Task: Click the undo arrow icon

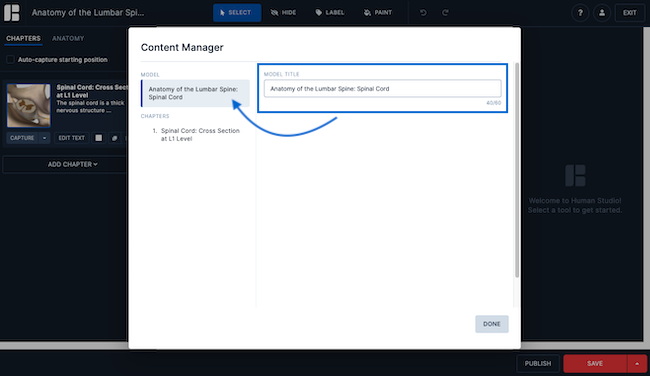Action: 423,12
